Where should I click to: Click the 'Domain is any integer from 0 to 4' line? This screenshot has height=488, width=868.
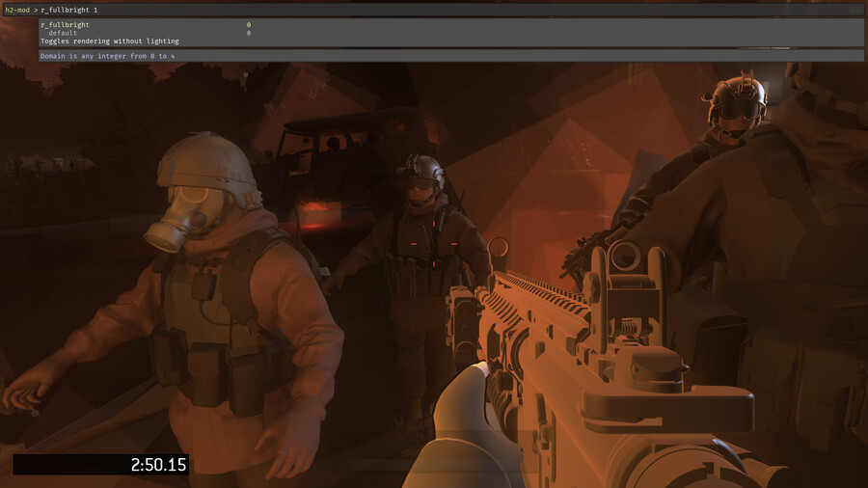tap(107, 56)
